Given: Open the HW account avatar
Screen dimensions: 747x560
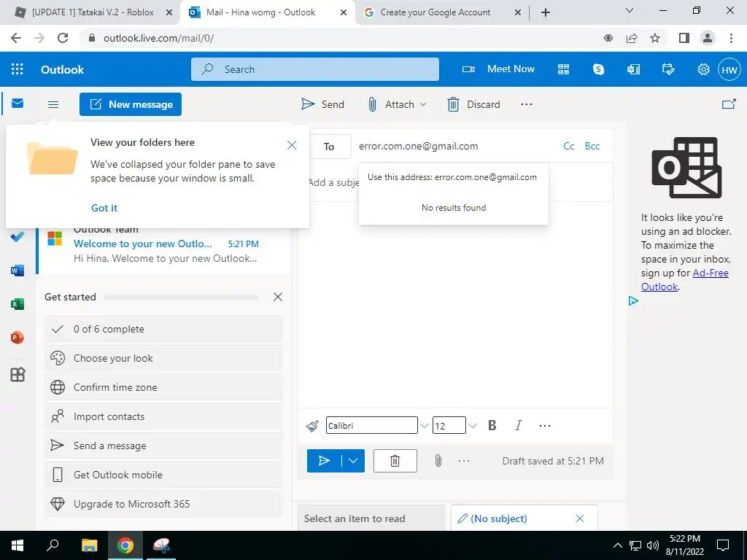Looking at the screenshot, I should (729, 69).
